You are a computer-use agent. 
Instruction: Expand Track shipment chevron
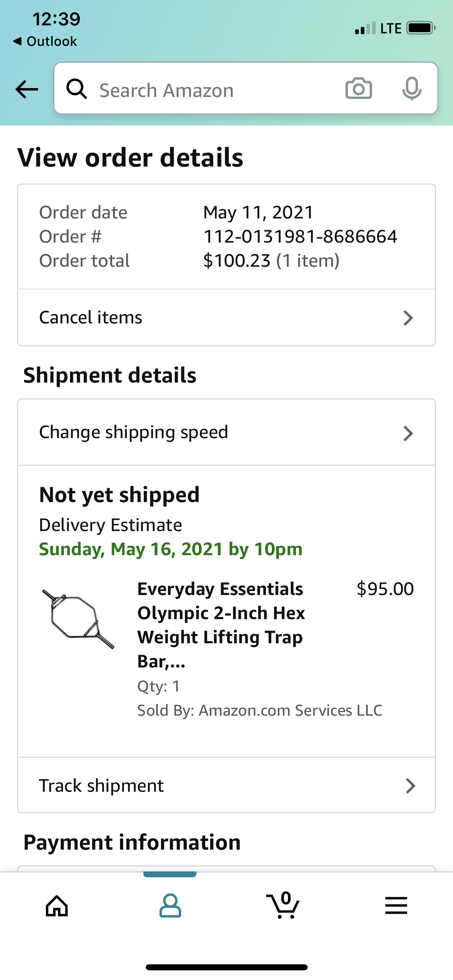410,786
